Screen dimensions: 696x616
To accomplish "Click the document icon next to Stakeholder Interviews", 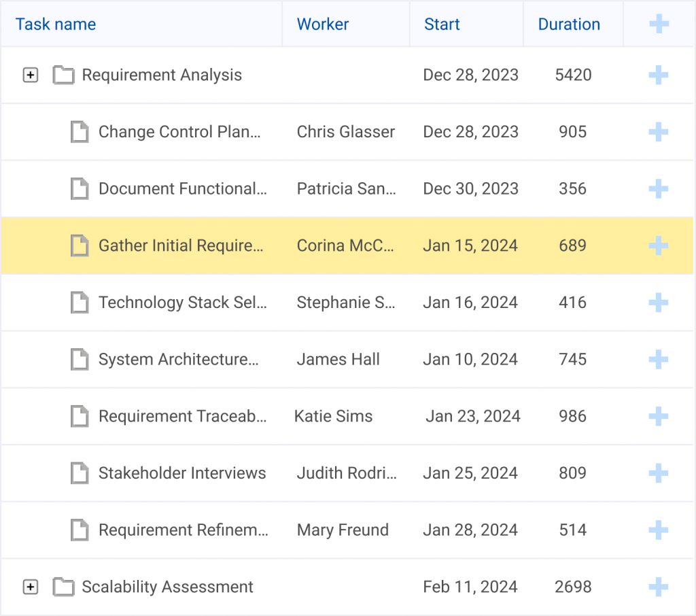I will point(80,473).
